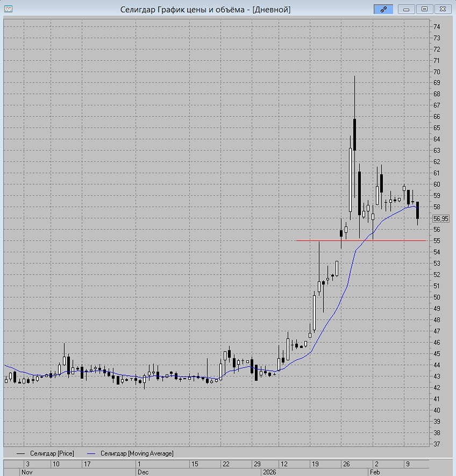Screen dimensions: 456x476
Task: Click the tall candle peaking near 69.5
Action: 354,134
